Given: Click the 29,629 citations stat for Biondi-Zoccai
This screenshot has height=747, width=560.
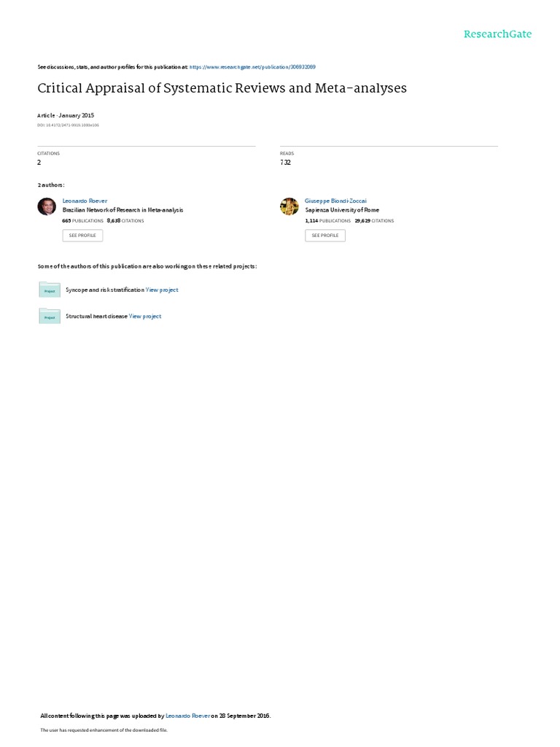Looking at the screenshot, I should click(x=374, y=221).
